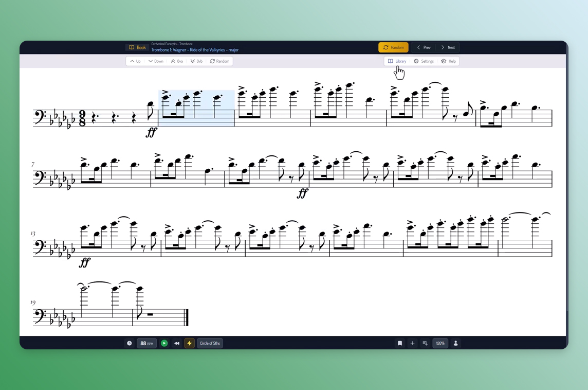
Task: Open the Help menu item
Action: pos(449,61)
